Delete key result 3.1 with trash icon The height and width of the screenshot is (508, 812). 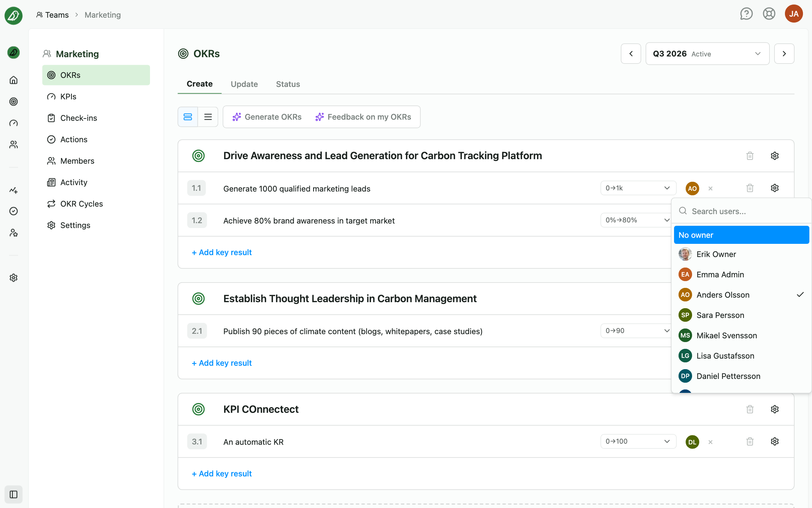pyautogui.click(x=750, y=441)
